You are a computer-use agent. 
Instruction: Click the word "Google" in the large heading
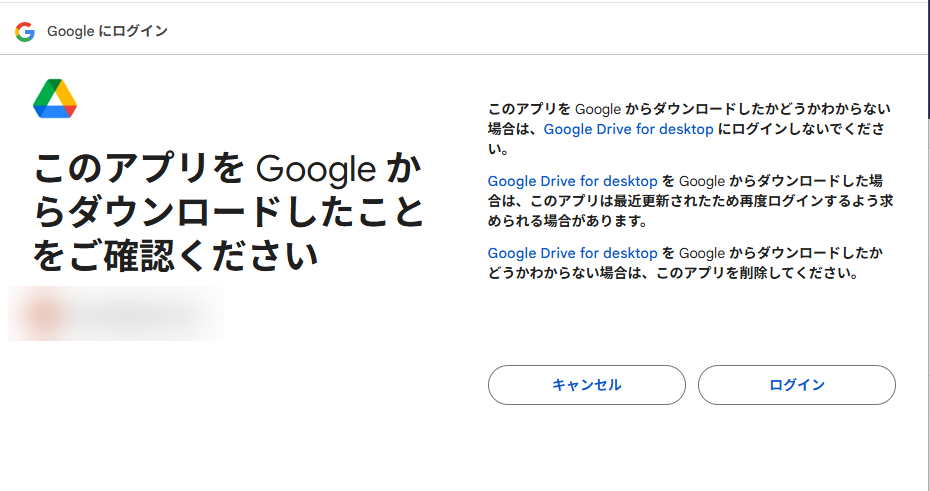[316, 169]
